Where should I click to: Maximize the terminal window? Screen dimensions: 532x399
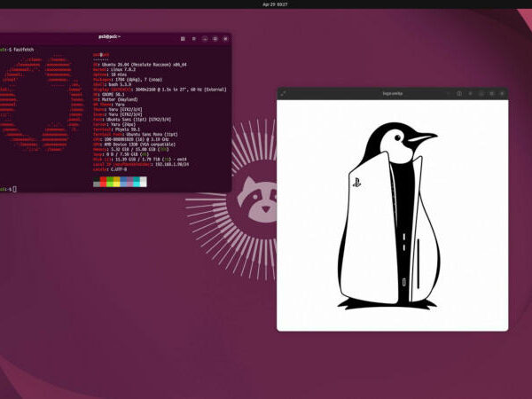[215, 39]
